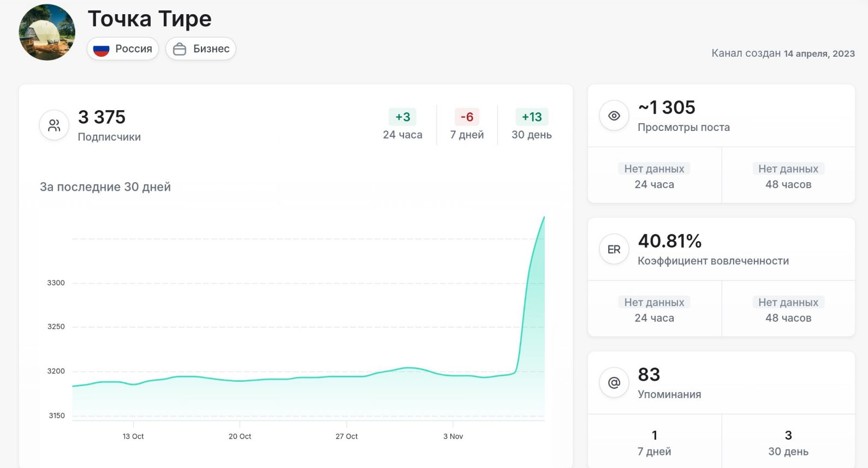The width and height of the screenshot is (868, 468).
Task: Click the eye icon for post views
Action: (614, 116)
